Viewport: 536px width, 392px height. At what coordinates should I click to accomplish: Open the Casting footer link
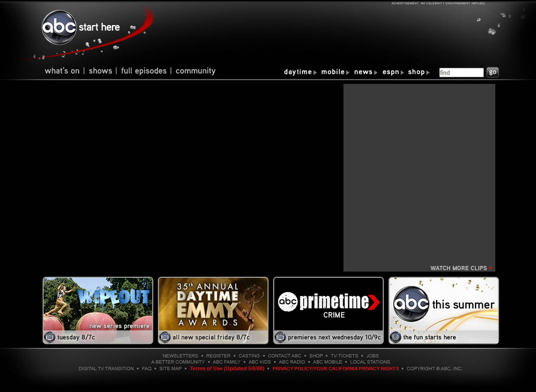pyautogui.click(x=249, y=356)
